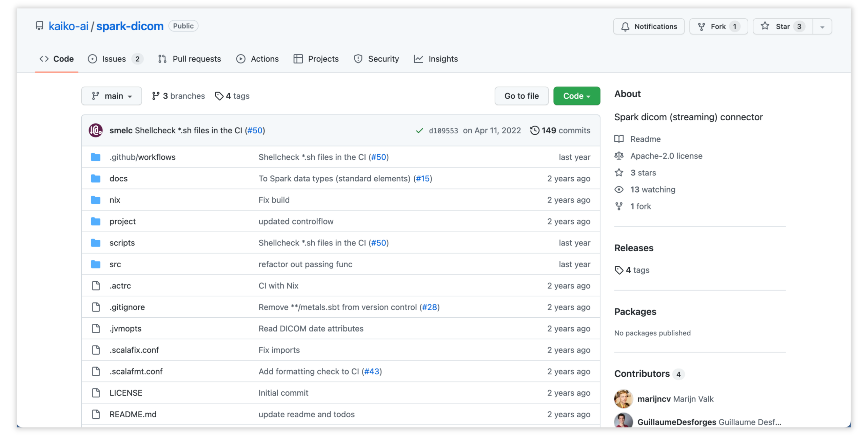
Task: Open the Issues tab
Action: pos(115,59)
